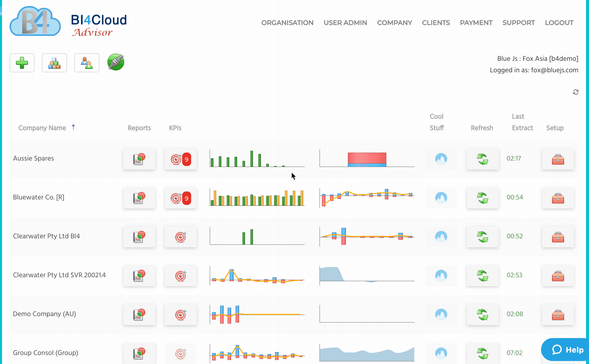
Task: Open Cool Stuff for Clearwater Pty Ltd BI4
Action: point(441,237)
